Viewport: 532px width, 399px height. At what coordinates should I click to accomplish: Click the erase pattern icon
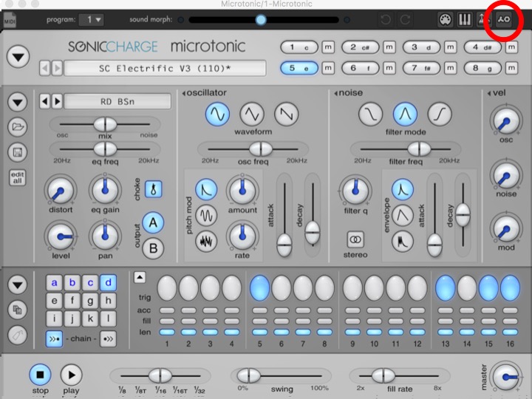click(18, 335)
